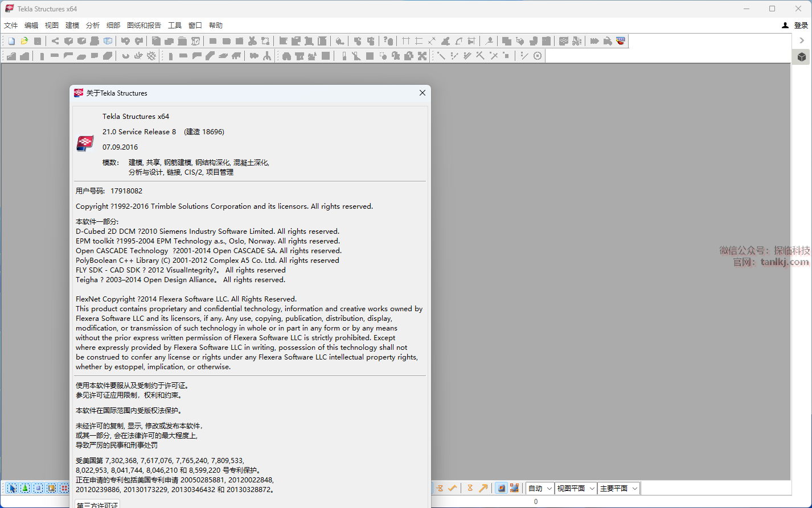Open the 建模 menu
The height and width of the screenshot is (508, 812).
[x=72, y=26]
